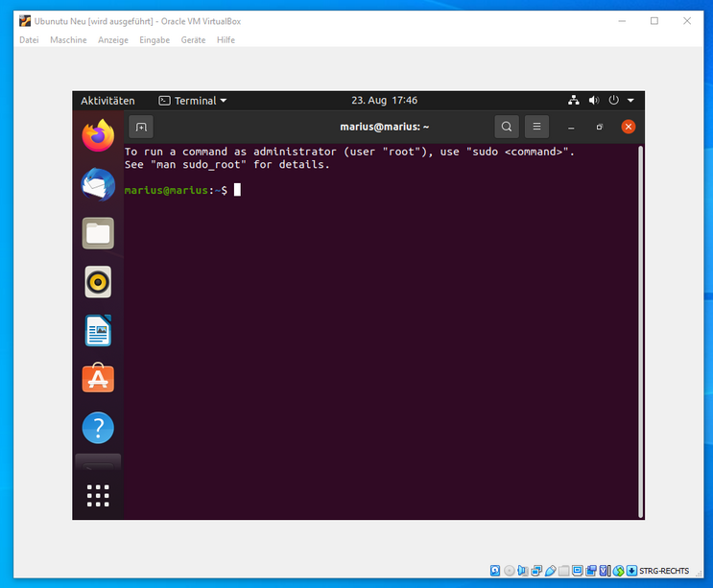Open the Geräte menu
Viewport: 713px width, 588px height.
(193, 40)
